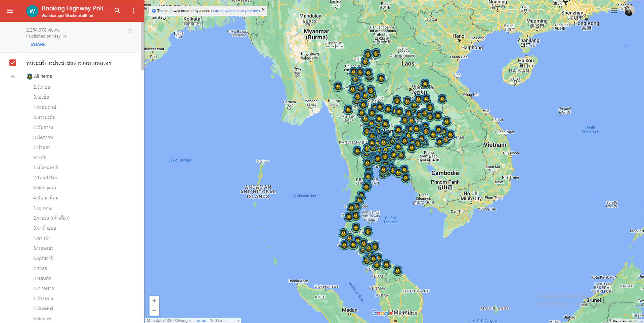
Task: Click Keyboard shortcuts at map corner
Action: [627, 321]
